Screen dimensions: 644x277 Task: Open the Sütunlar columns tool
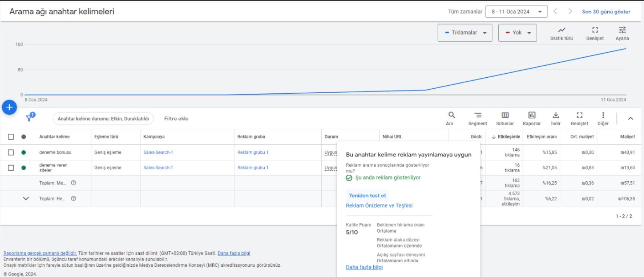[505, 118]
